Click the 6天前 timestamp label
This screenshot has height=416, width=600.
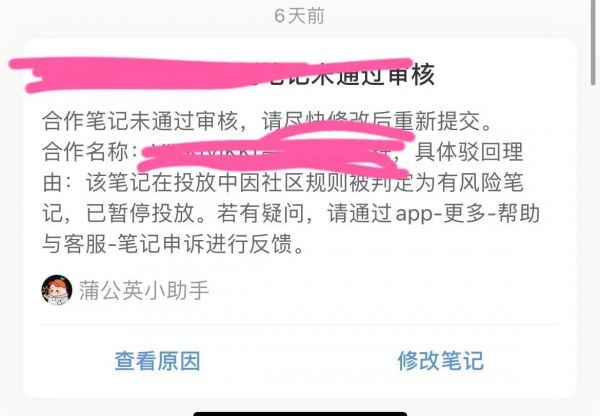click(299, 16)
